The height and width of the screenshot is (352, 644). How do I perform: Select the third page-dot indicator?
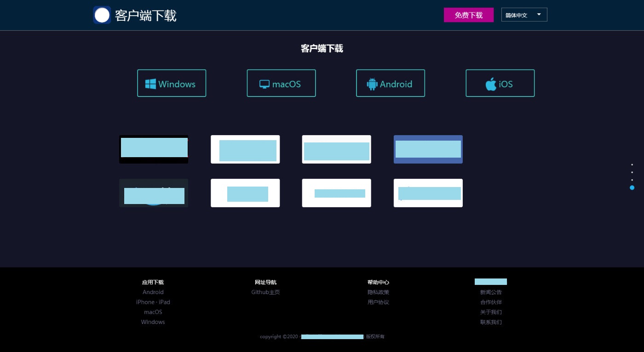632,180
